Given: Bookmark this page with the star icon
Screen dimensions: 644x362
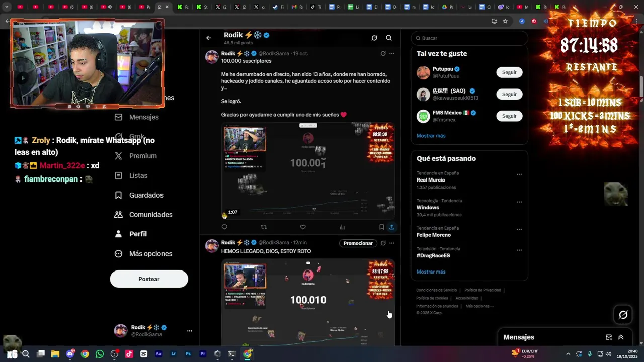Looking at the screenshot, I should 505,21.
